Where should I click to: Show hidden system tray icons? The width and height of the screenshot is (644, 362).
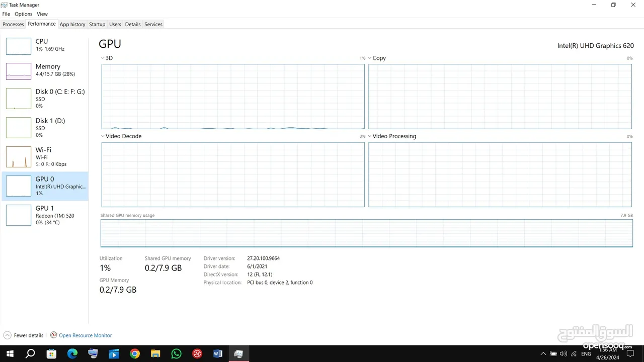[x=543, y=354]
